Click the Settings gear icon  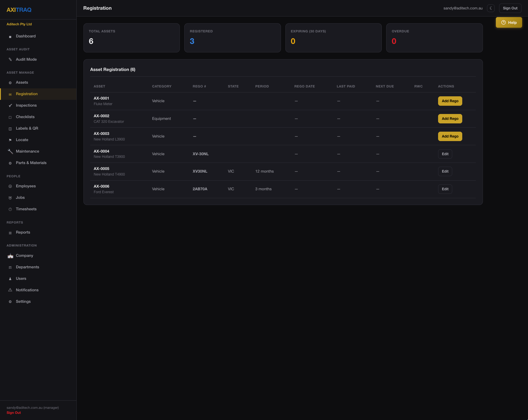pos(10,302)
